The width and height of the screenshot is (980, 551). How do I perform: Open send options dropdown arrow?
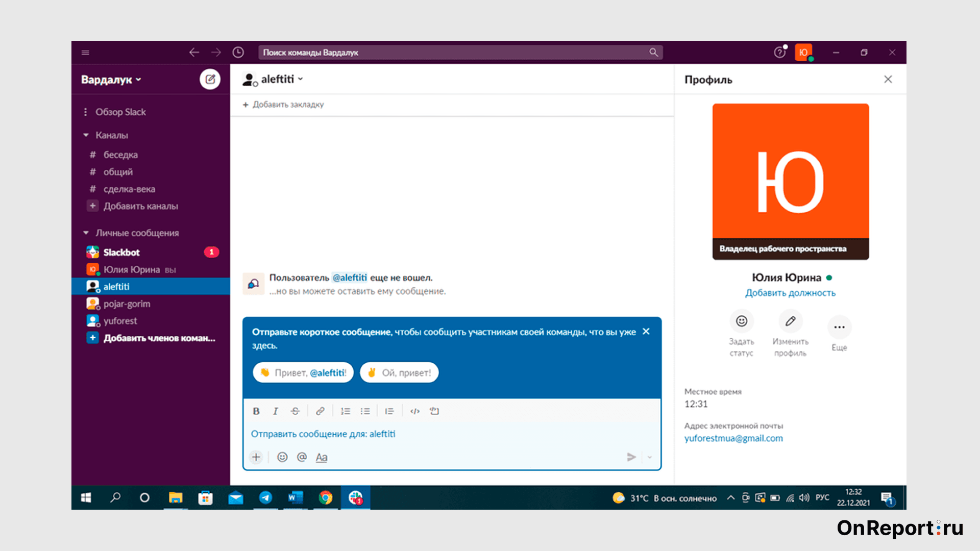pos(650,457)
